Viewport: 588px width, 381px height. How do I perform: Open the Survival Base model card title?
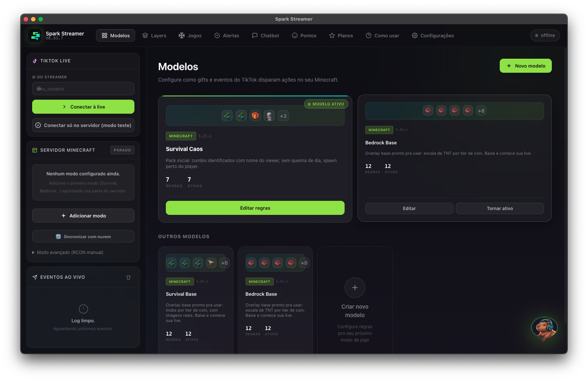pos(181,294)
